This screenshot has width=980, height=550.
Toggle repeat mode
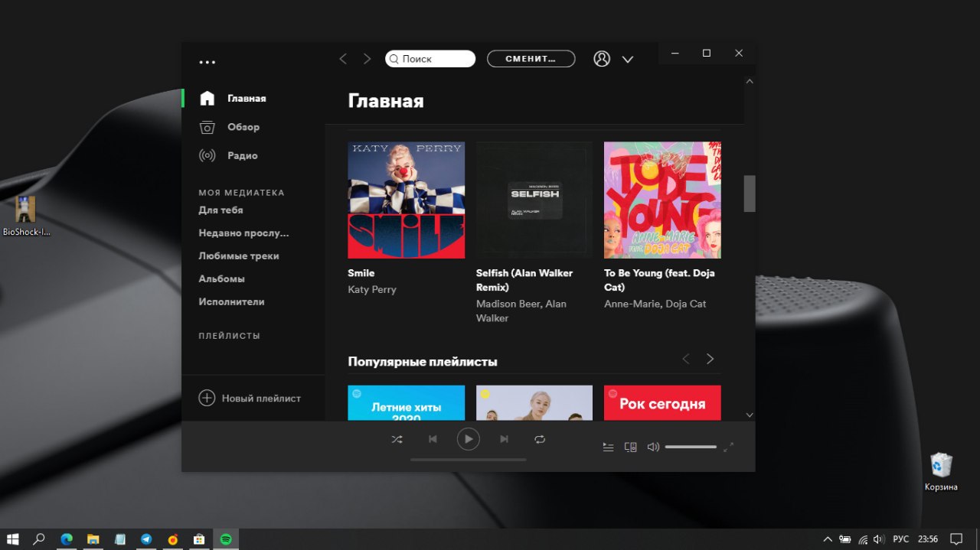(540, 439)
